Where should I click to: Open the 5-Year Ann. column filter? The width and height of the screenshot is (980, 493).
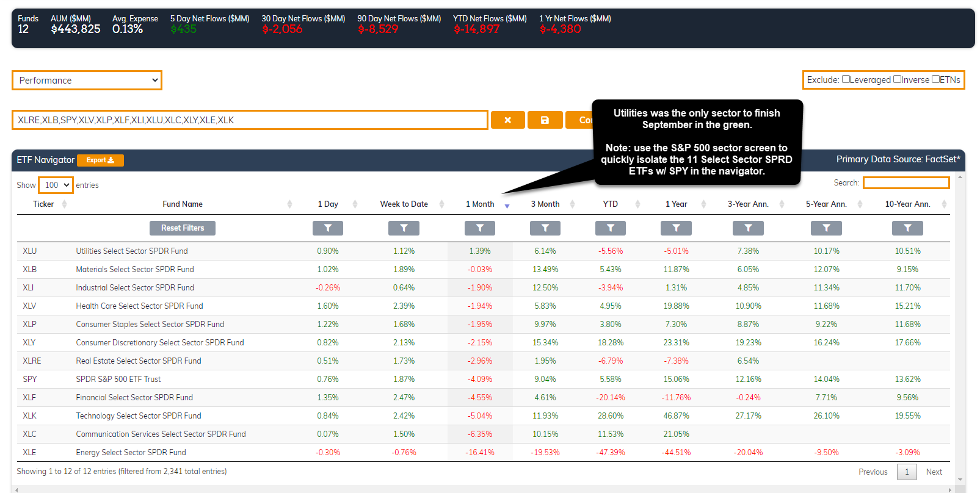(826, 228)
